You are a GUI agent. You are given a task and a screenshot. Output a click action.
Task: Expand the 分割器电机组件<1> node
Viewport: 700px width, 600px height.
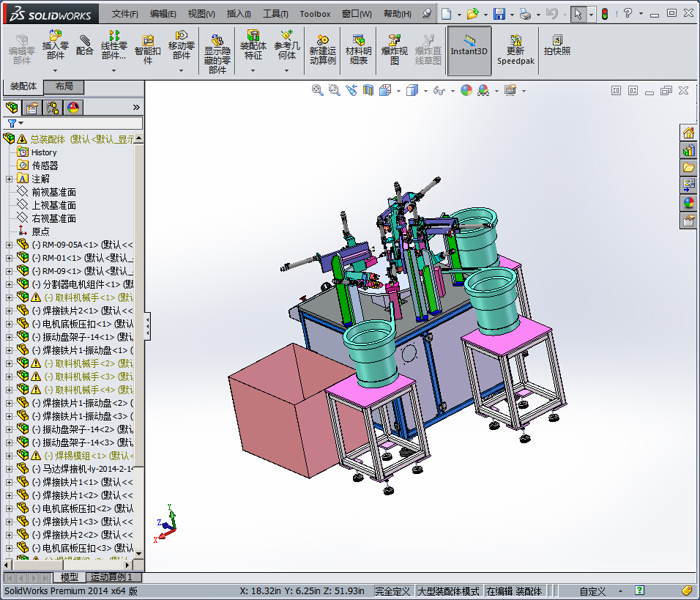coord(9,284)
